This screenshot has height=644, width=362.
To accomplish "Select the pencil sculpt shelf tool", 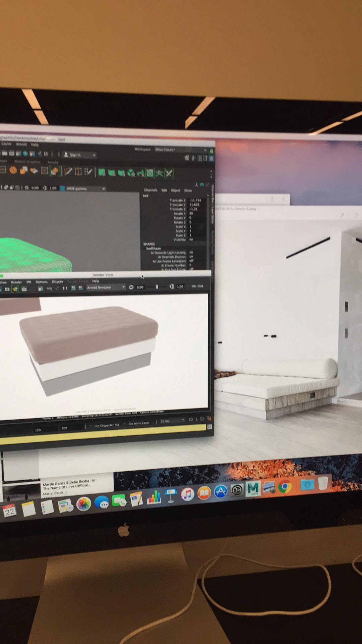I will (x=68, y=172).
